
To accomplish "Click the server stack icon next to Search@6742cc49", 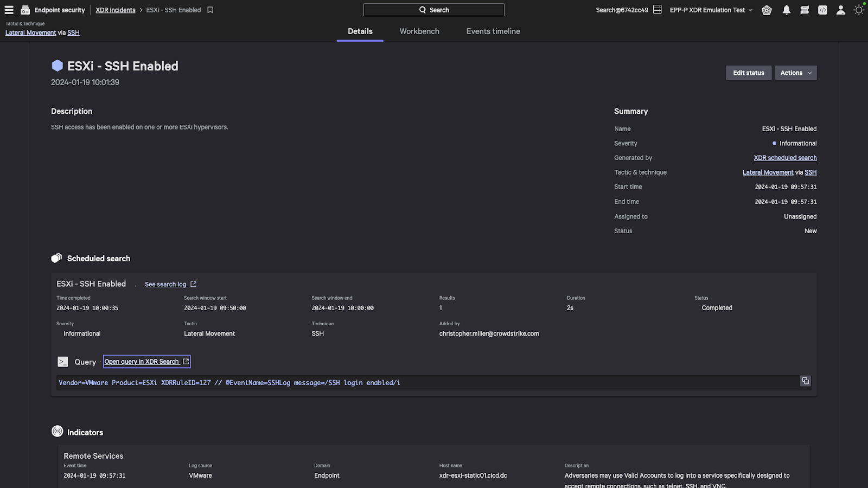I will (657, 10).
